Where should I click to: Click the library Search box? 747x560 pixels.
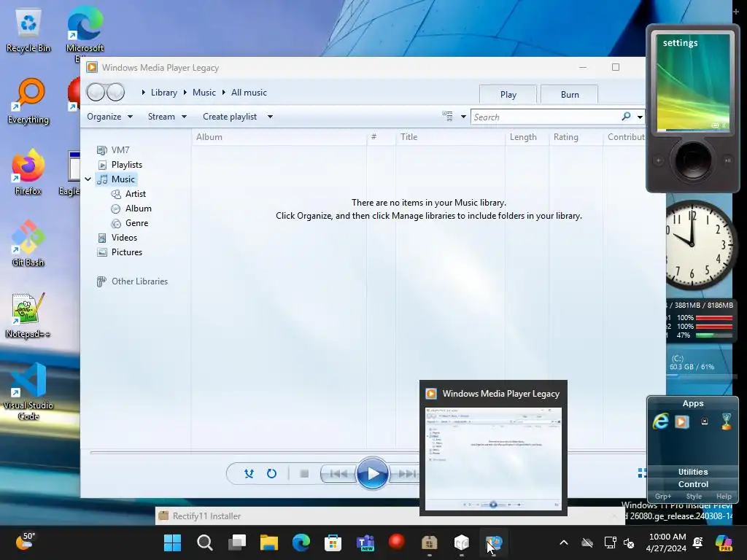[x=546, y=117]
